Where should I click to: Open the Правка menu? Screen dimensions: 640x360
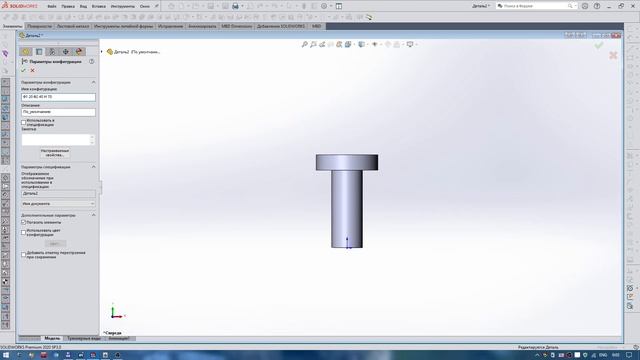point(68,7)
